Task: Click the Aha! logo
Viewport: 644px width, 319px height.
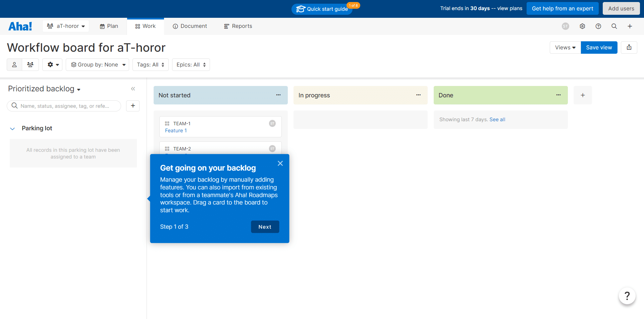Action: [20, 26]
